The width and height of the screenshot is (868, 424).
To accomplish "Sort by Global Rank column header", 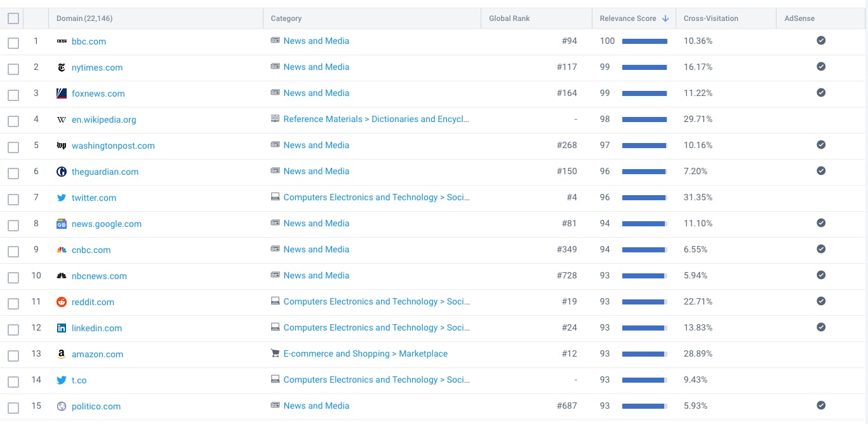I will pos(509,18).
